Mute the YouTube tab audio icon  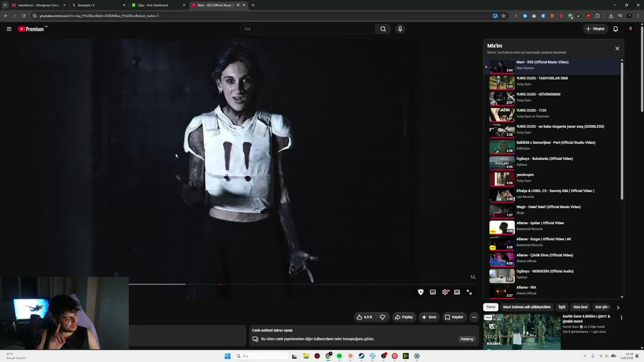tap(238, 5)
